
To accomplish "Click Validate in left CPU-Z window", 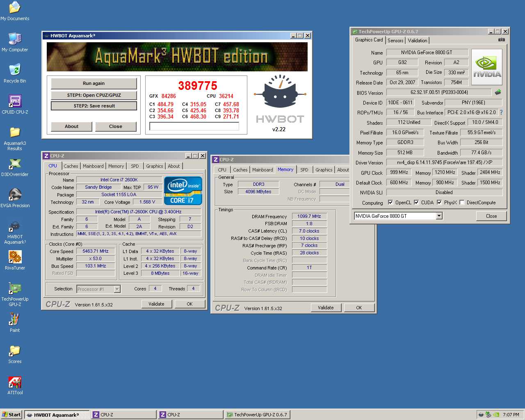I will point(156,304).
